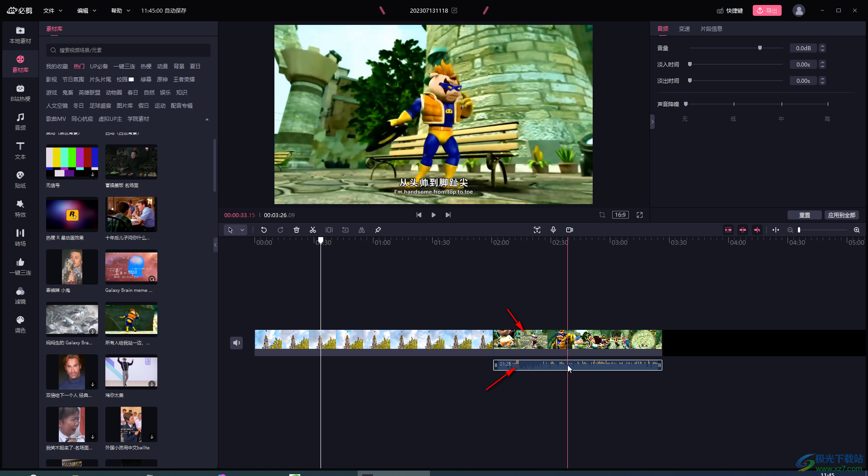Click the screen recording camera icon

[570, 230]
